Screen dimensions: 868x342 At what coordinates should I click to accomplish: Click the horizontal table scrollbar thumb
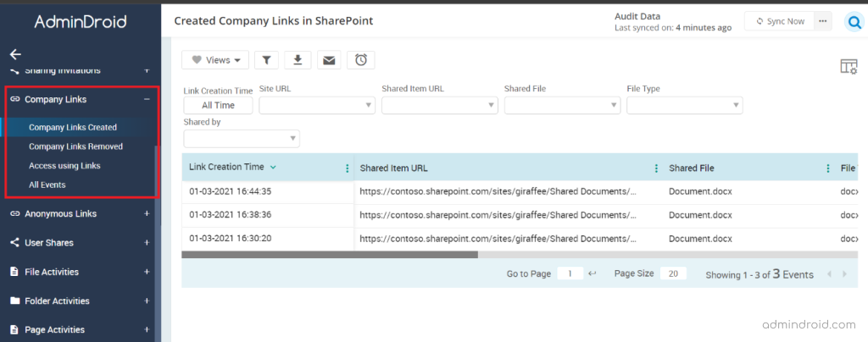point(330,255)
